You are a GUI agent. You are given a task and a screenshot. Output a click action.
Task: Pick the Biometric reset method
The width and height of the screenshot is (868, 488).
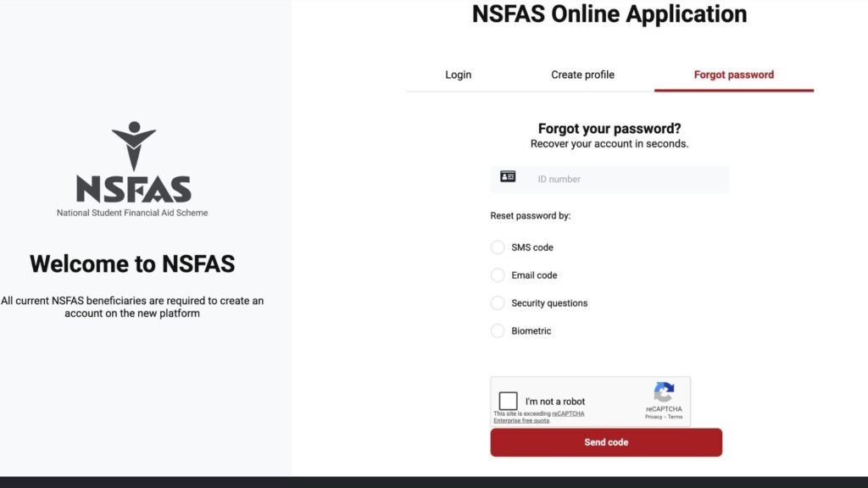click(498, 331)
